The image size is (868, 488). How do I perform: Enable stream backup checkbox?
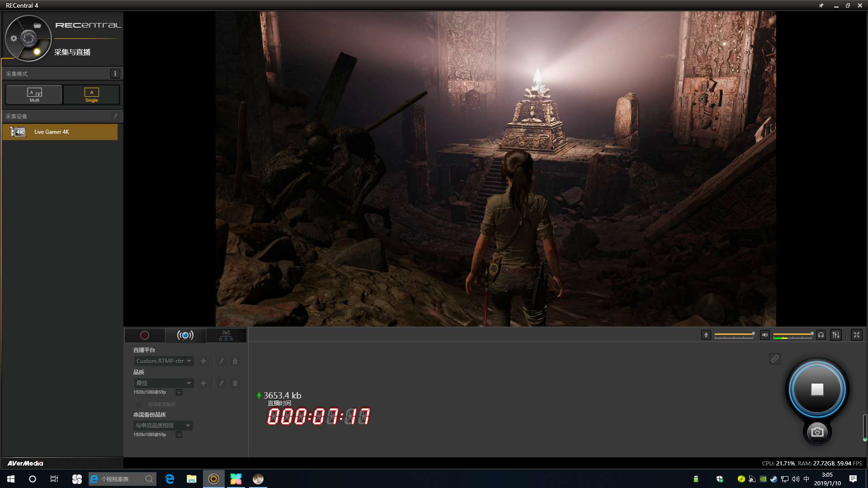[139, 404]
